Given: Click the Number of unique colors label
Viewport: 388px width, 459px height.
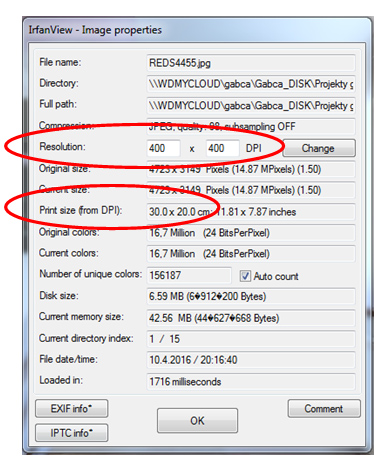Looking at the screenshot, I should (90, 274).
